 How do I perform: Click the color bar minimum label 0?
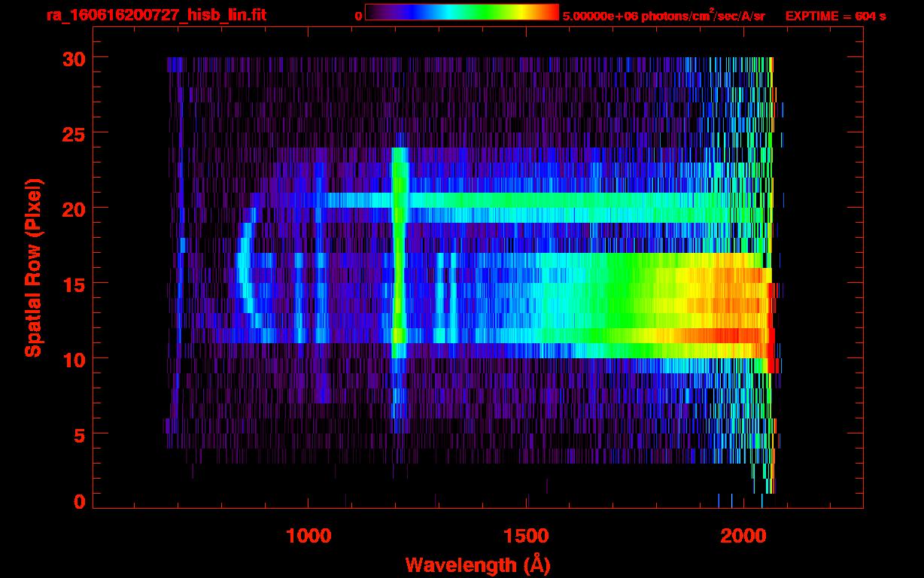358,16
